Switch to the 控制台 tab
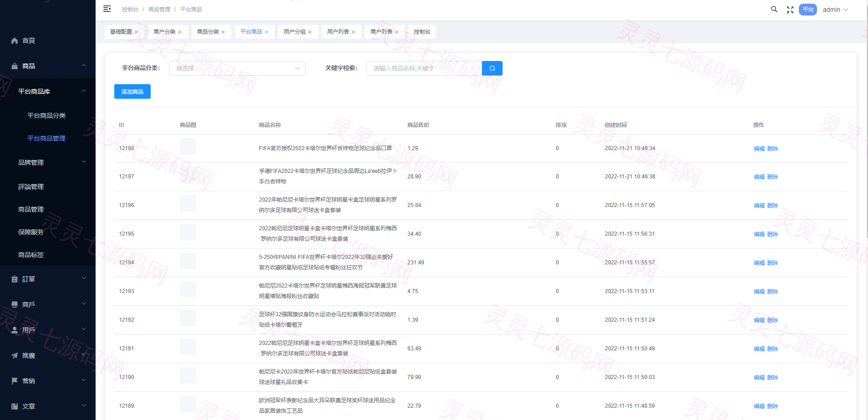Image resolution: width=868 pixels, height=420 pixels. tap(422, 32)
